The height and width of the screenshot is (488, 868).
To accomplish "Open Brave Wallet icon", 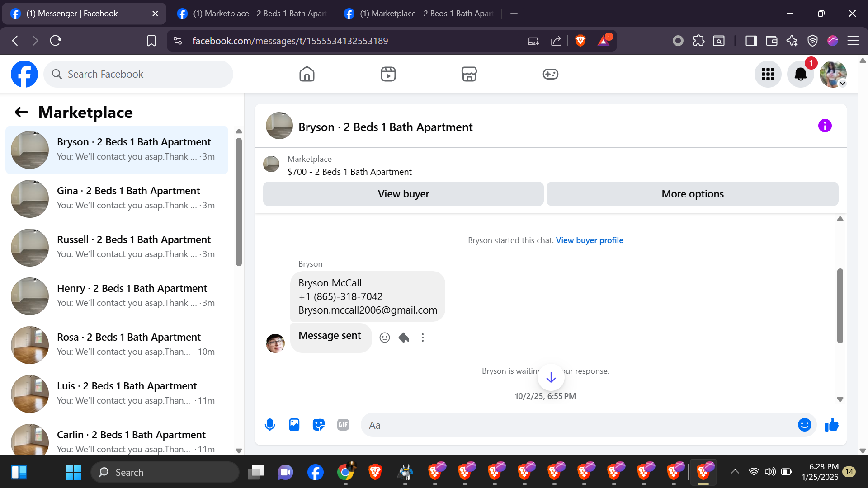I will point(772,41).
